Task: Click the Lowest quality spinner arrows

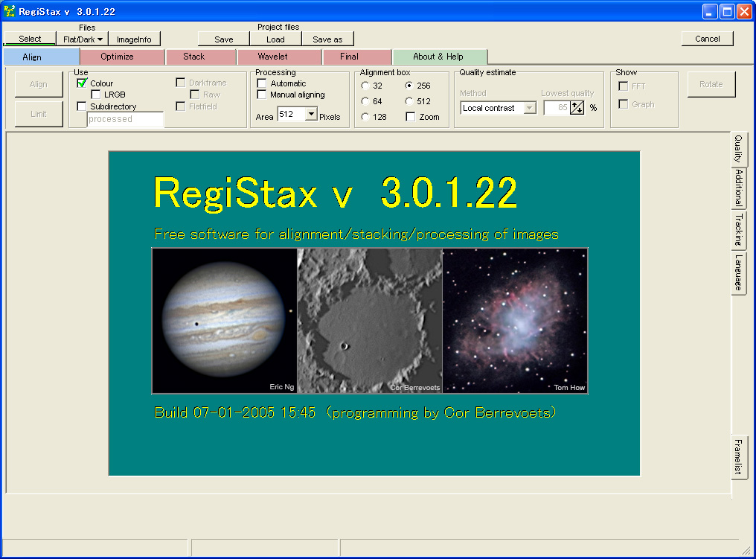Action: (577, 108)
